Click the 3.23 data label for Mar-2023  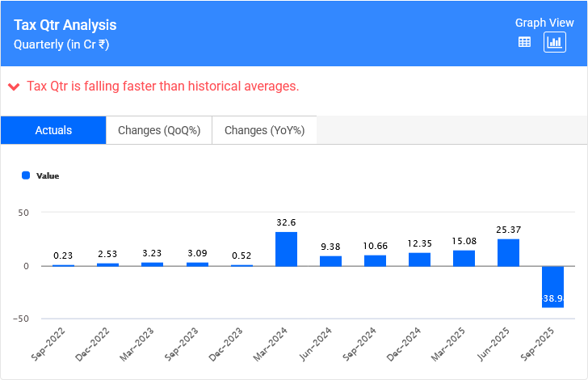pyautogui.click(x=152, y=252)
